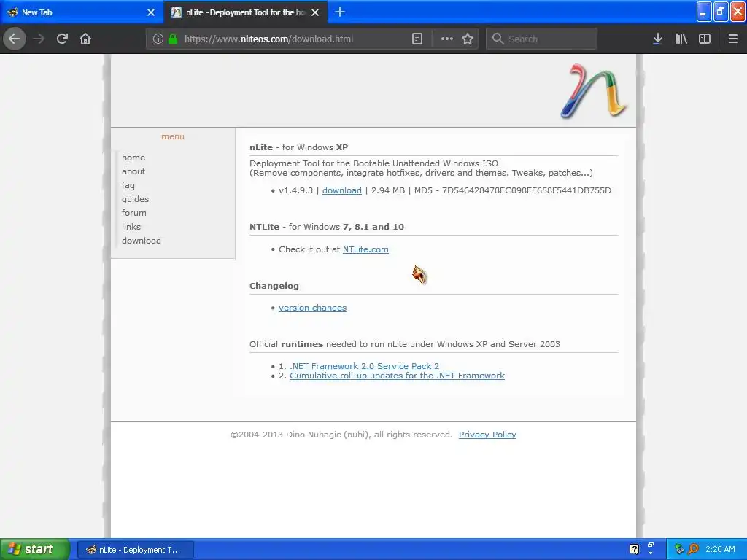Viewport: 747px width, 560px height.
Task: Open the about menu item
Action: click(133, 171)
